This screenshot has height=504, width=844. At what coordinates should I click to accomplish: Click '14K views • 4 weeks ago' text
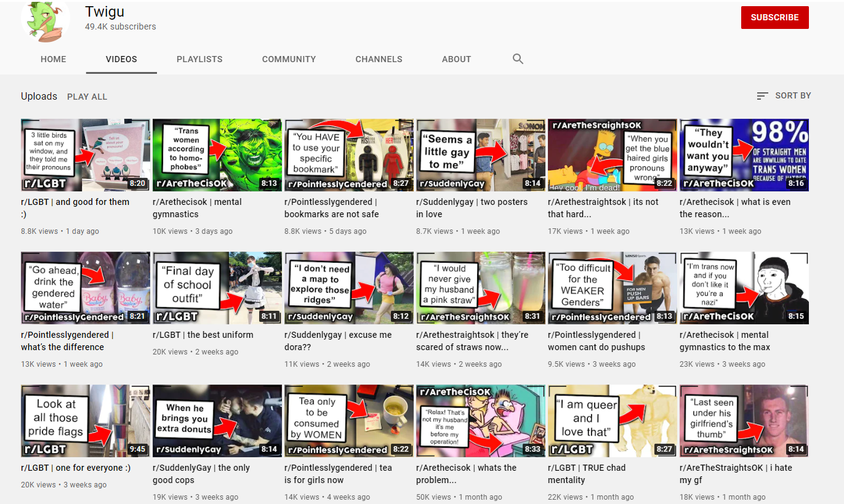(328, 497)
